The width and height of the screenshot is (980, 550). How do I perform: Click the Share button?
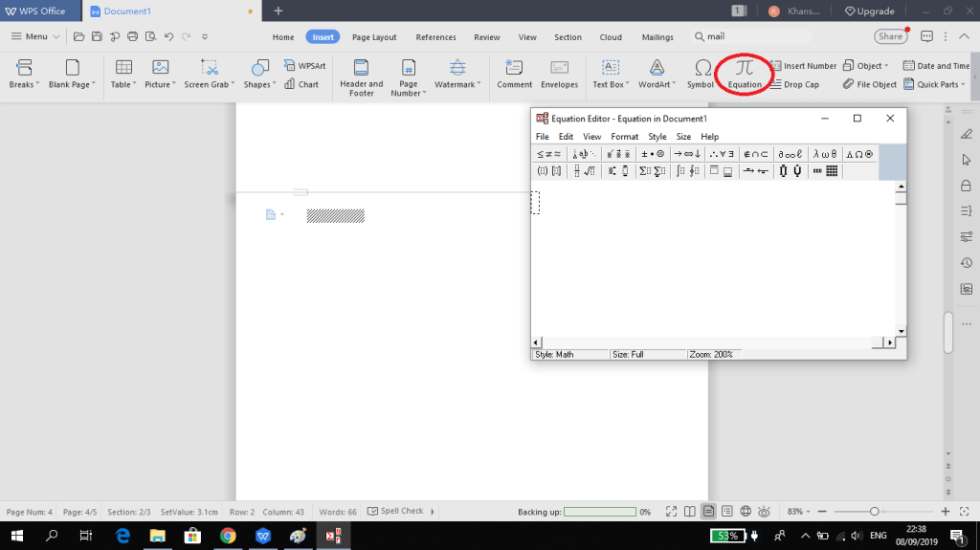tap(890, 36)
